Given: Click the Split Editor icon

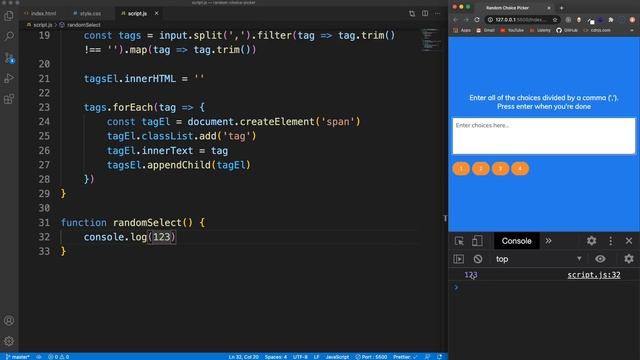Looking at the screenshot, I should point(425,13).
